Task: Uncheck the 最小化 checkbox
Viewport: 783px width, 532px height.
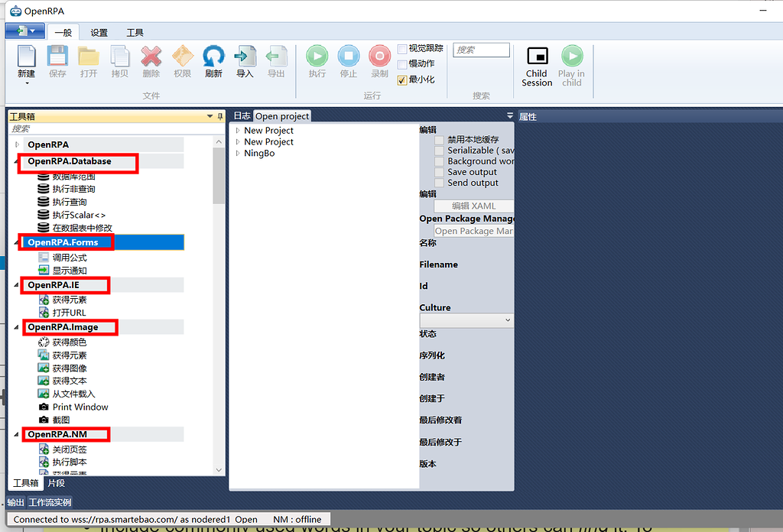Action: [401, 79]
